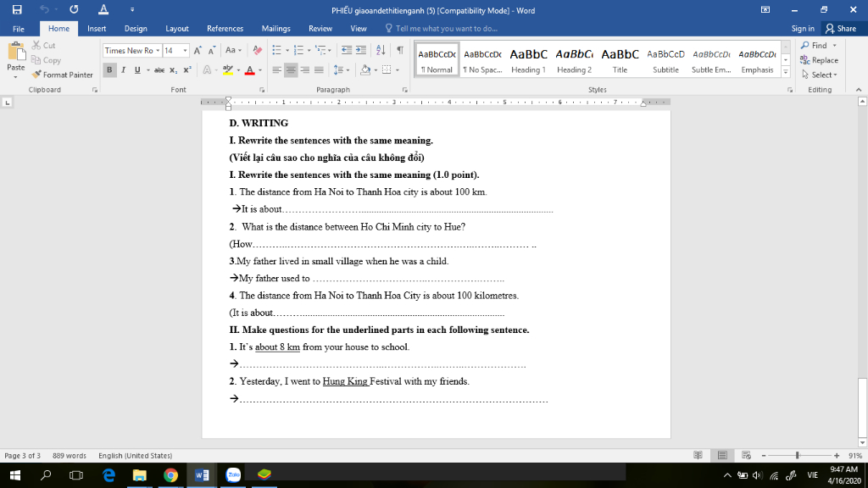The image size is (868, 488).
Task: Toggle Underline formatting
Action: pos(137,69)
